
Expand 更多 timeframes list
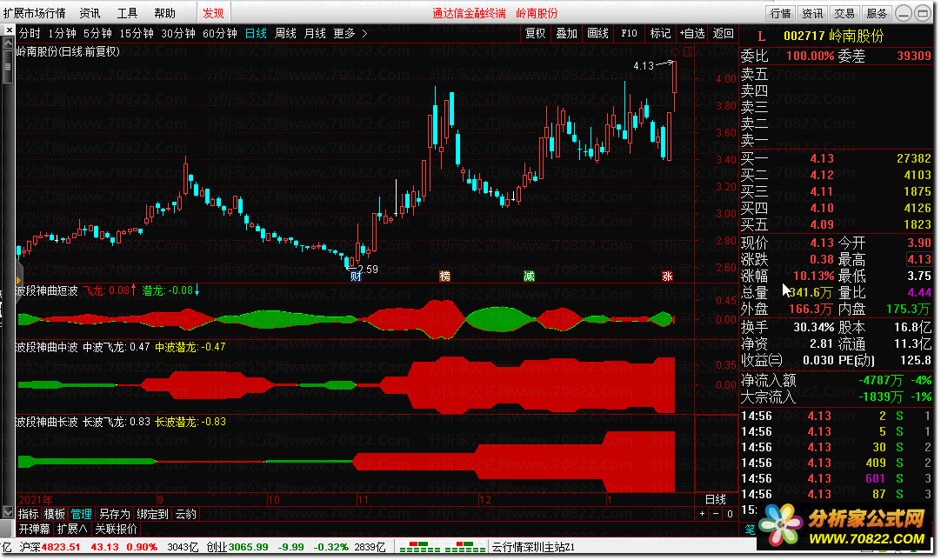[x=350, y=34]
